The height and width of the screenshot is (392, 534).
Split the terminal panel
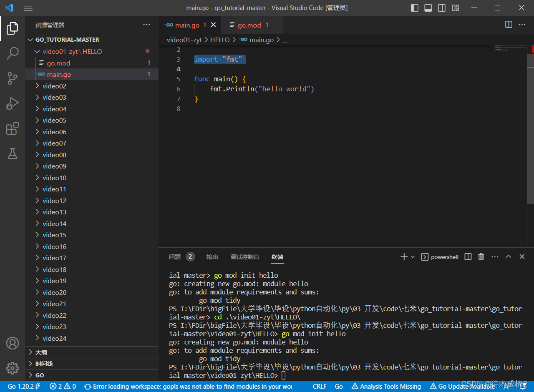468,257
